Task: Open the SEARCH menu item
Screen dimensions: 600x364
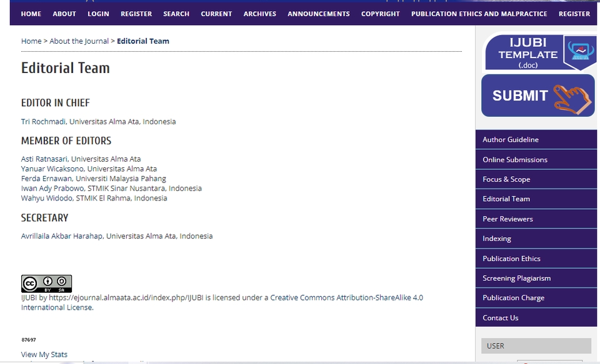Action: pyautogui.click(x=176, y=14)
